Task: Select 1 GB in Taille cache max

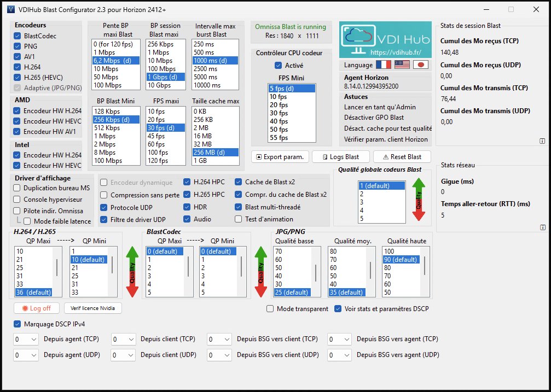Action: coord(216,161)
